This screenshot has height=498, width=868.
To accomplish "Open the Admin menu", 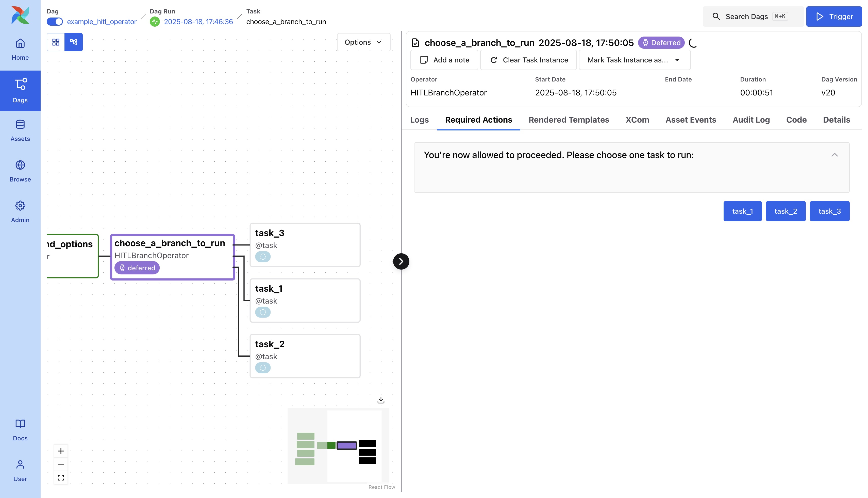I will (20, 212).
